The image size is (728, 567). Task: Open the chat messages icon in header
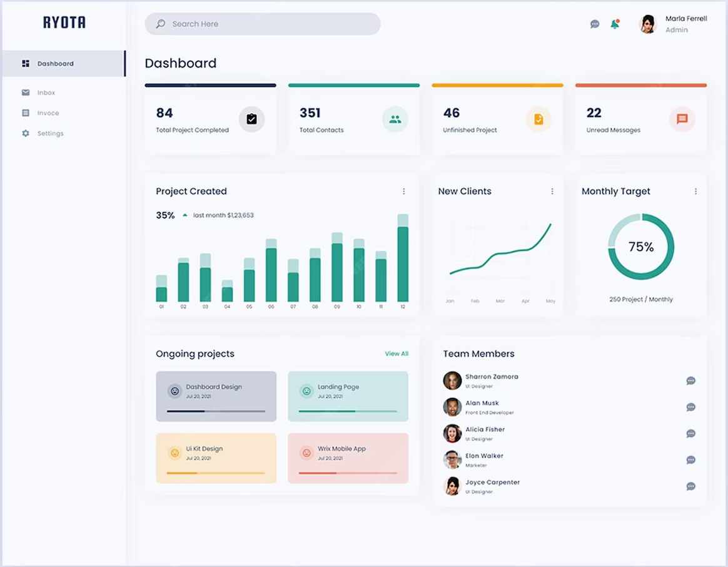tap(595, 24)
